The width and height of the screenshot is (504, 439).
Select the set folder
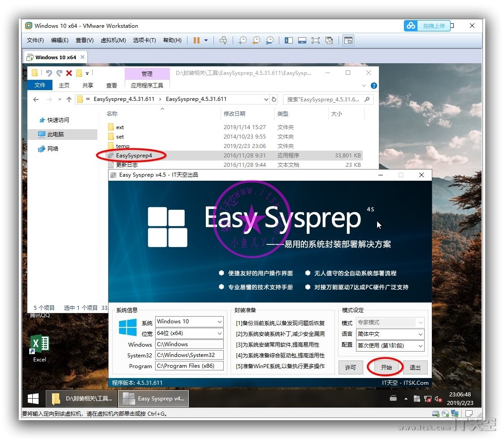click(120, 137)
